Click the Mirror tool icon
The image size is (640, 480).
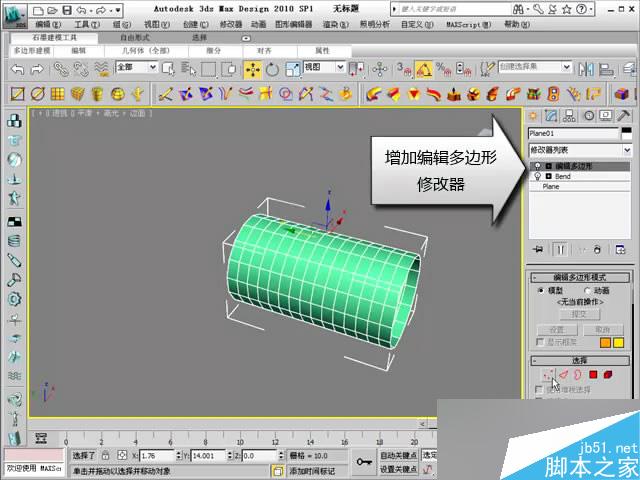pyautogui.click(x=586, y=69)
